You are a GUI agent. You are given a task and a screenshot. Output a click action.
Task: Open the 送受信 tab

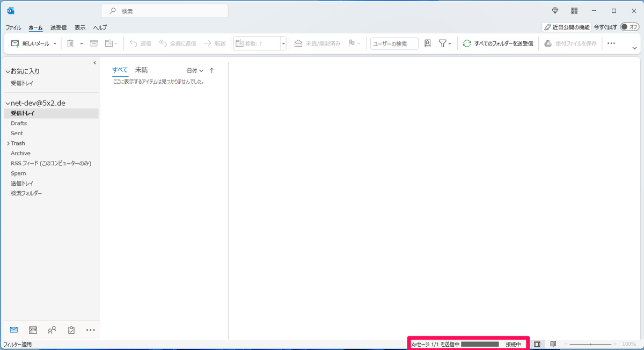click(x=58, y=27)
